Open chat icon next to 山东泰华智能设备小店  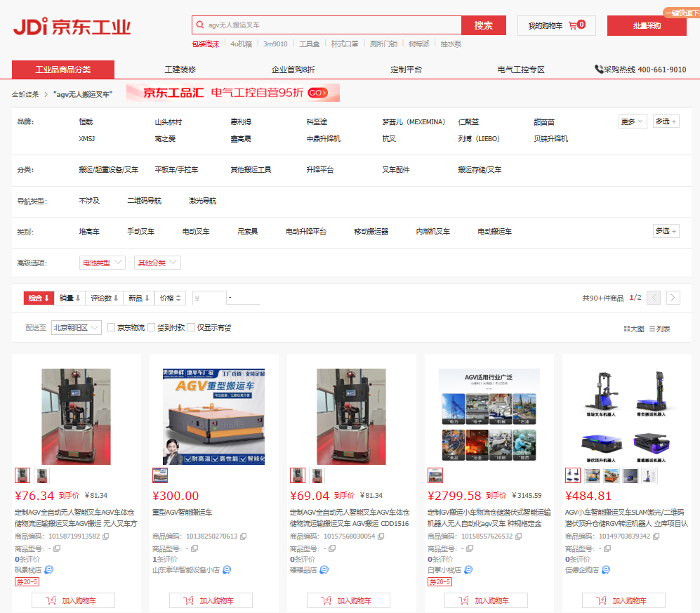(227, 569)
